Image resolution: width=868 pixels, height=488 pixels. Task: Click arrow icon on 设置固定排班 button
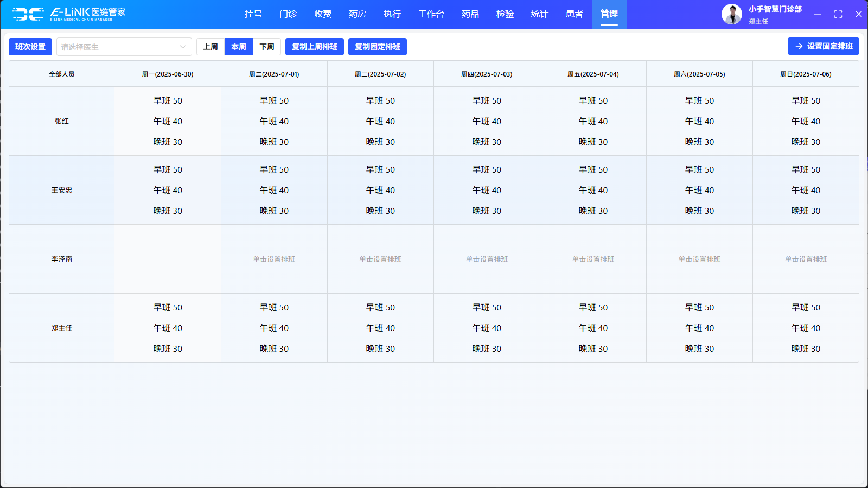tap(799, 47)
